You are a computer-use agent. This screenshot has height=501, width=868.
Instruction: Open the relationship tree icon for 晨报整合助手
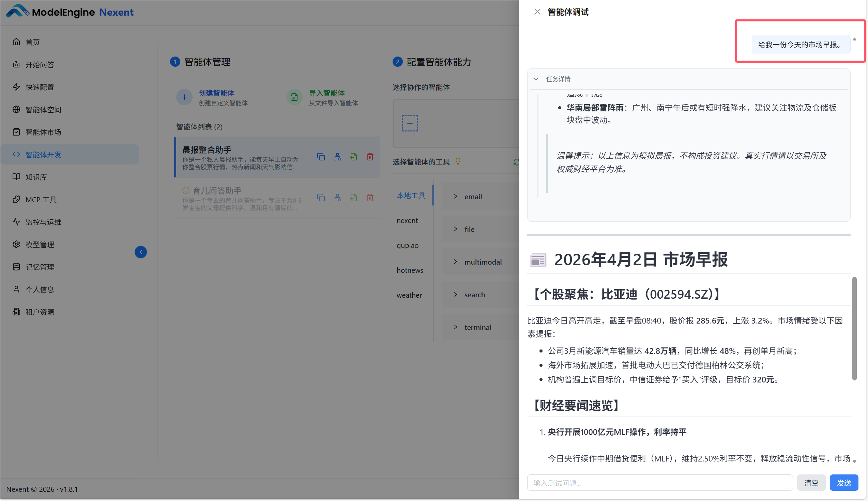pos(337,157)
